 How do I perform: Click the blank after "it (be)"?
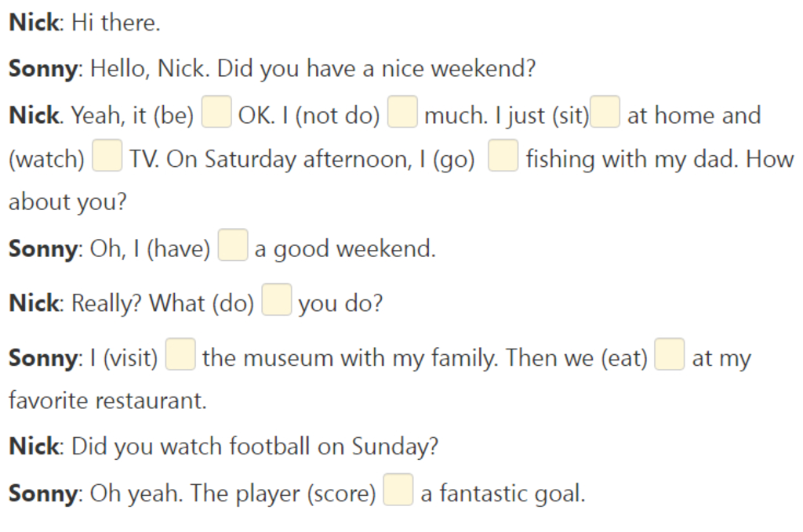[216, 111]
